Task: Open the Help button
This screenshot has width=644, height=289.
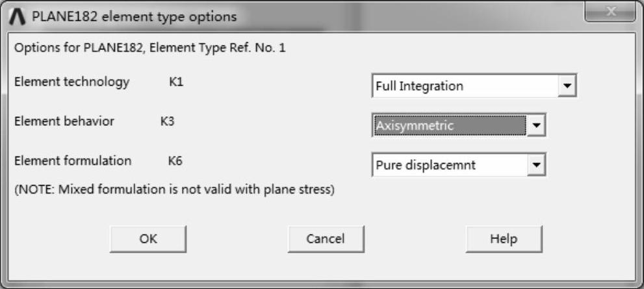Action: pos(504,239)
